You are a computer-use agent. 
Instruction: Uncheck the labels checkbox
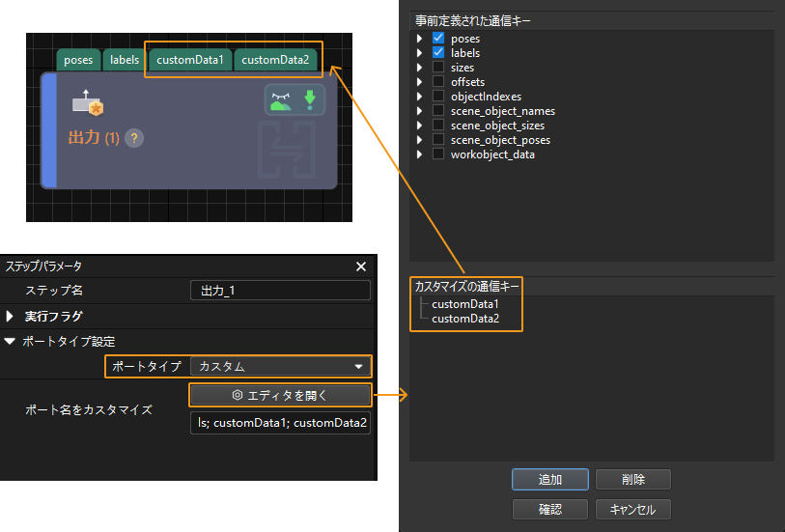tap(438, 53)
